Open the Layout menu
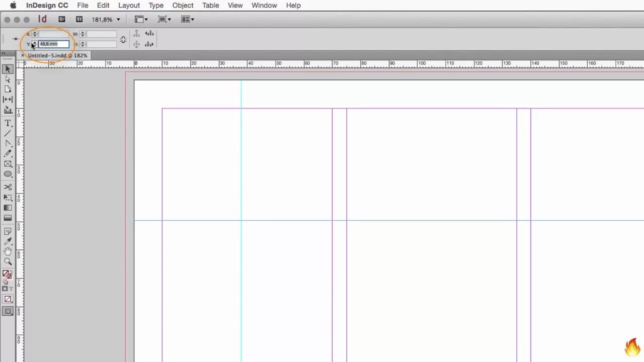Image resolution: width=644 pixels, height=362 pixels. [129, 5]
